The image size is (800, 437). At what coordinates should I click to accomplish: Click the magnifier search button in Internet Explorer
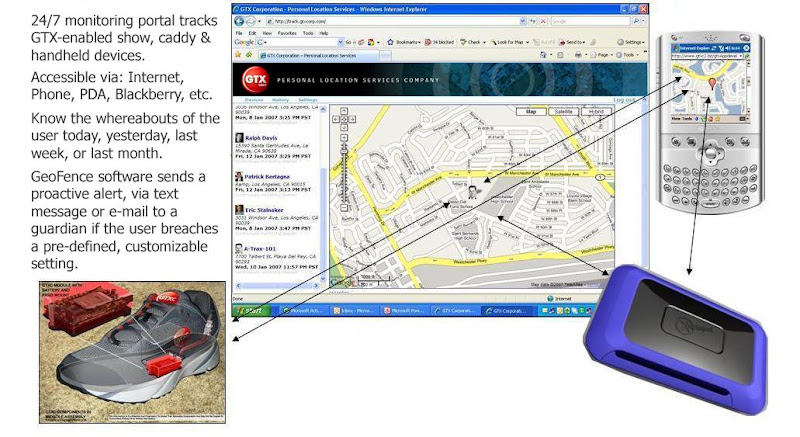(636, 21)
